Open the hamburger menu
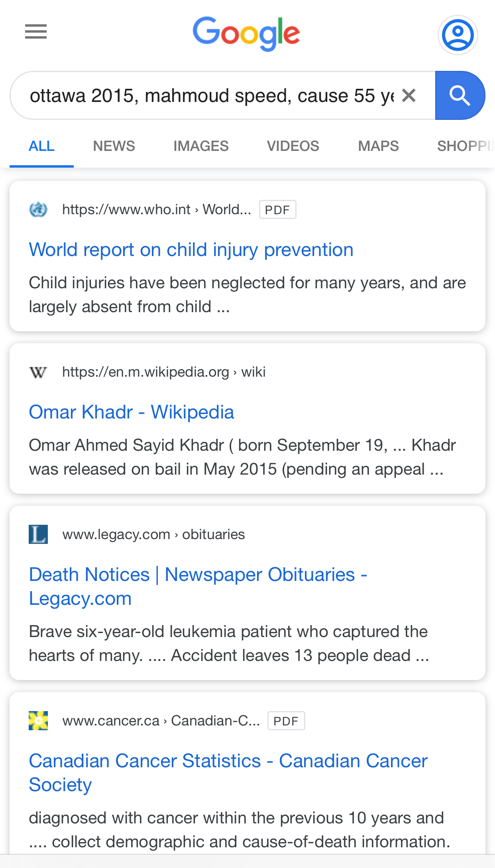 point(36,31)
